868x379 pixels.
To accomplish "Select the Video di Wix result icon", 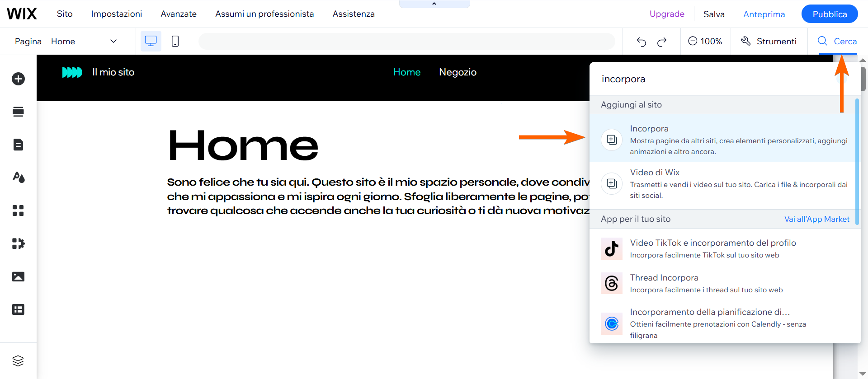I will coord(612,183).
